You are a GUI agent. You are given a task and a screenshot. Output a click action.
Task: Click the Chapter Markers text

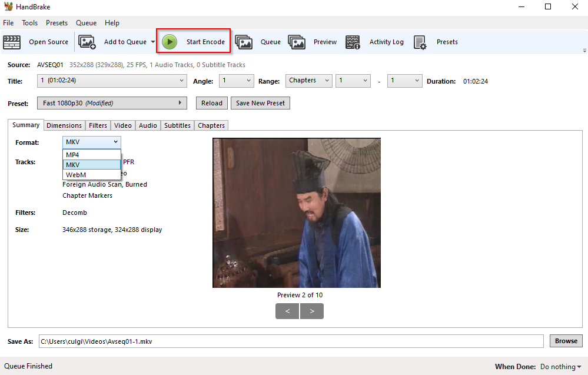(x=87, y=196)
